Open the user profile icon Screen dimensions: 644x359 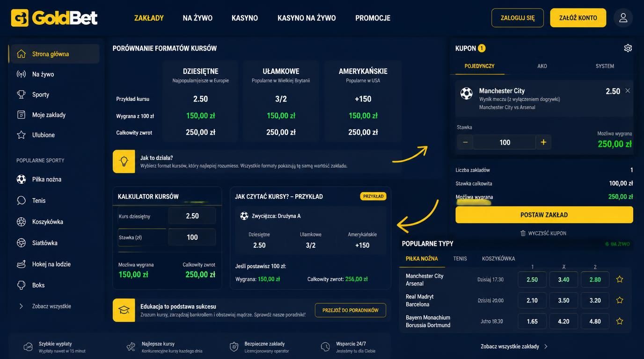click(623, 18)
